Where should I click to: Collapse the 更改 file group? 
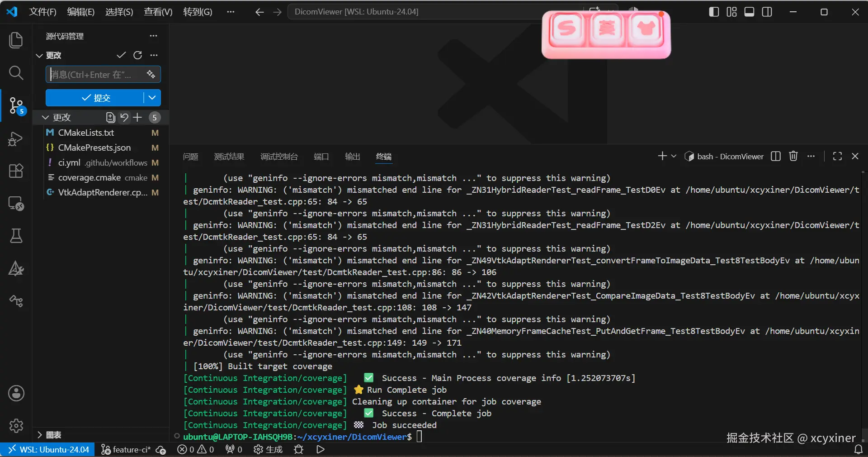coord(45,118)
